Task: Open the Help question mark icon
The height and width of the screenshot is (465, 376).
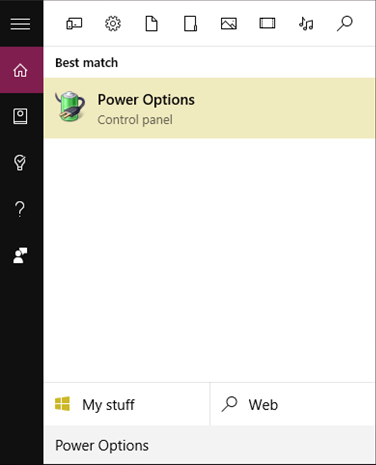Action: coord(20,209)
